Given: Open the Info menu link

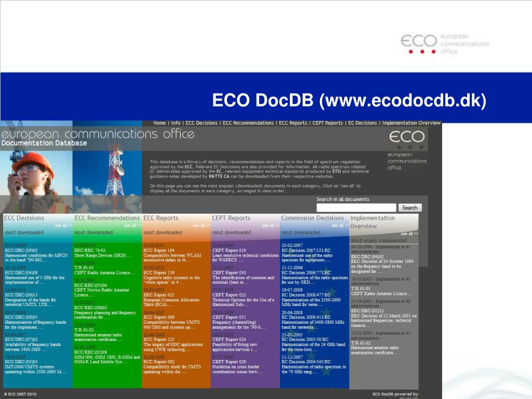Looking at the screenshot, I should 176,123.
